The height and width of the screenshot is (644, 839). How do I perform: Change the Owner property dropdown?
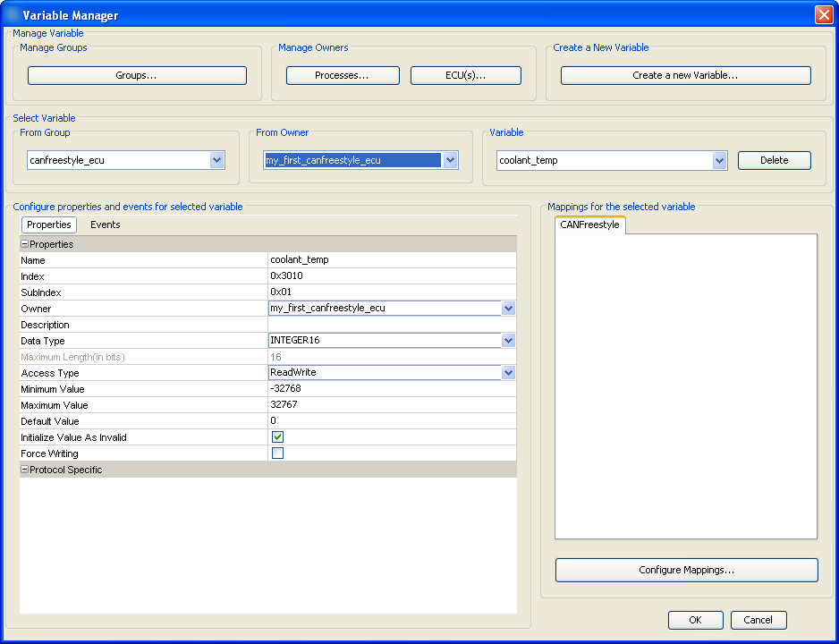tap(508, 308)
